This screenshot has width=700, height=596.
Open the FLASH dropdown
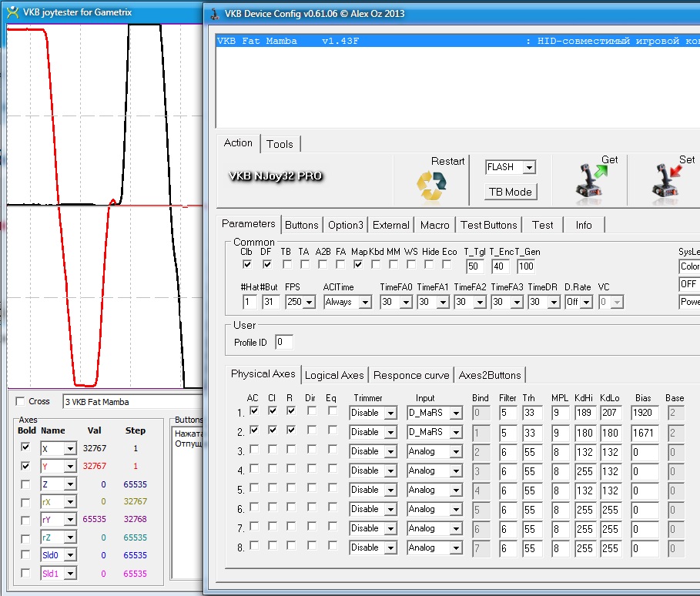[529, 167]
